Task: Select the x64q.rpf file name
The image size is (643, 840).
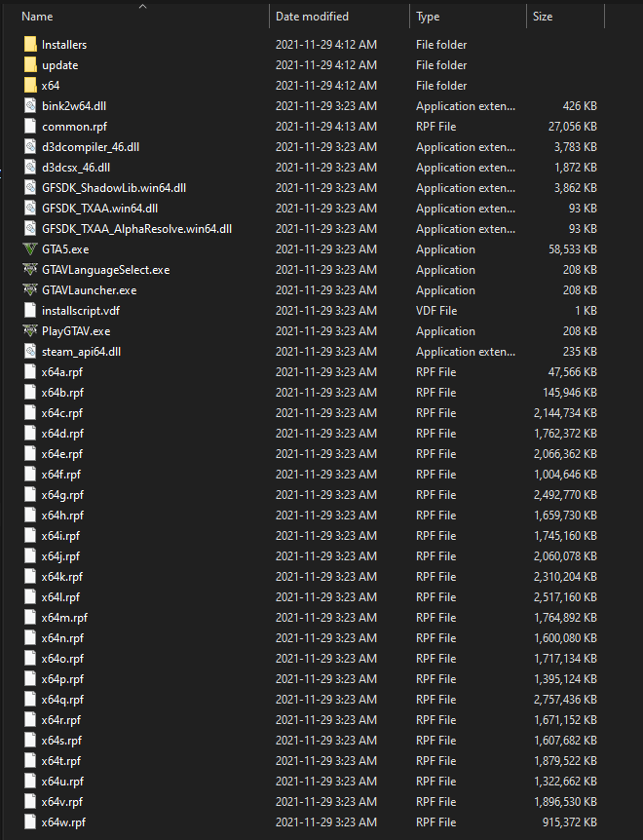Action: [x=62, y=699]
